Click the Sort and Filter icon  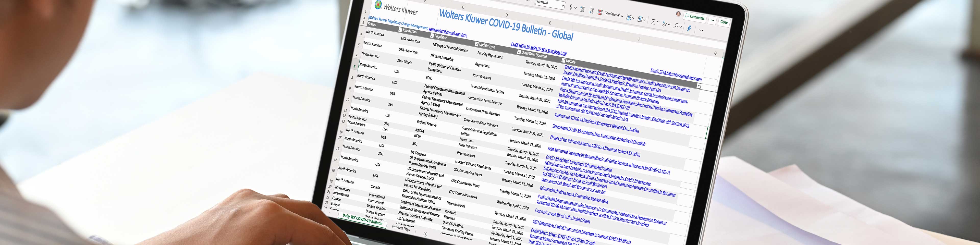coord(664,23)
